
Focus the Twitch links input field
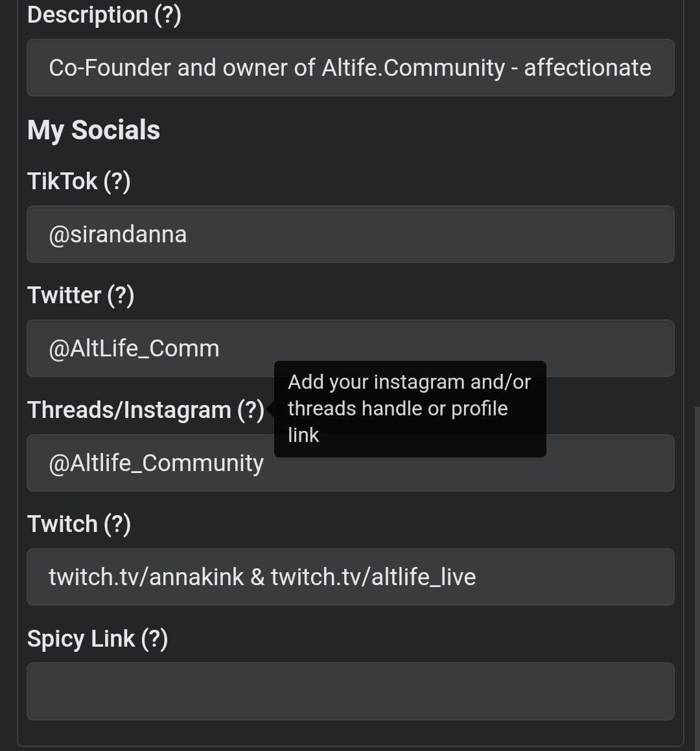350,577
